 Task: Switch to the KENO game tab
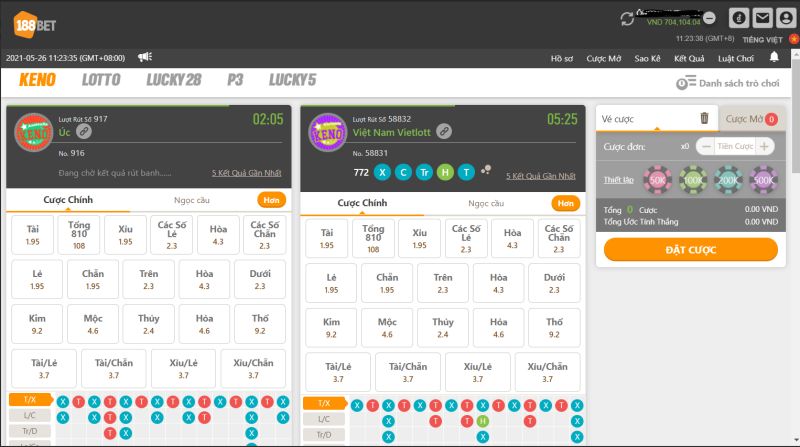pos(37,80)
